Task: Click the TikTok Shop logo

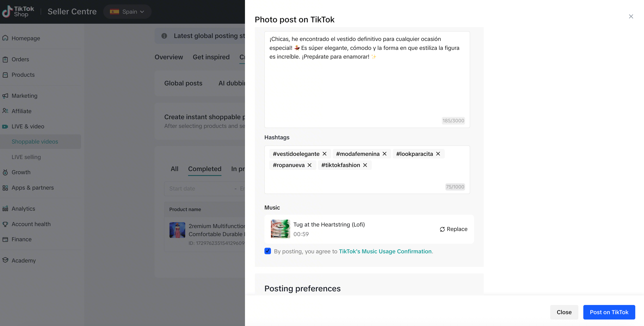Action: (x=18, y=11)
